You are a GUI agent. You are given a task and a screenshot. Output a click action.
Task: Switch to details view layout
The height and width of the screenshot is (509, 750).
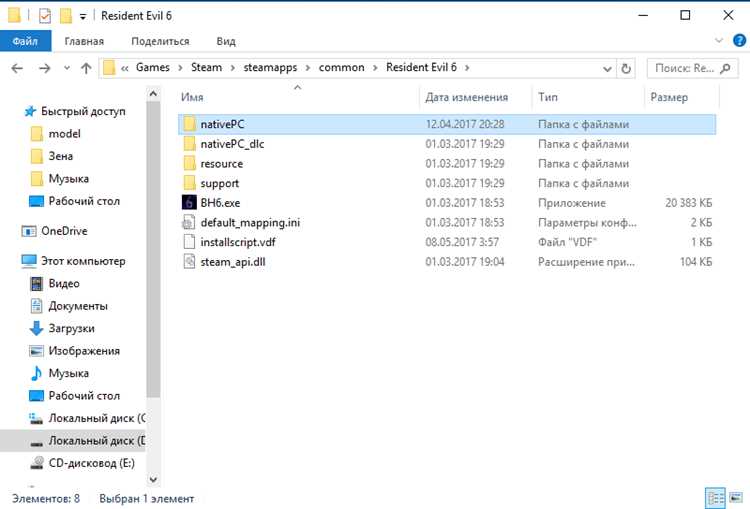(x=716, y=498)
